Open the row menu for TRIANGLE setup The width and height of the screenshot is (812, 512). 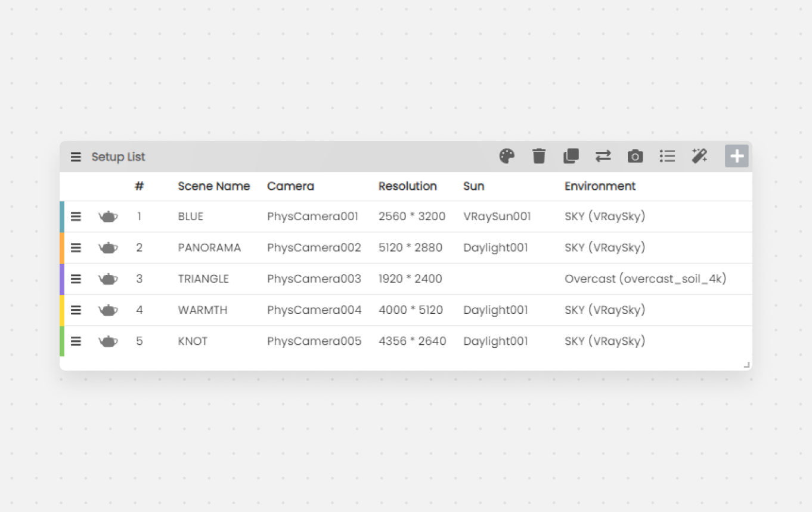pyautogui.click(x=76, y=279)
